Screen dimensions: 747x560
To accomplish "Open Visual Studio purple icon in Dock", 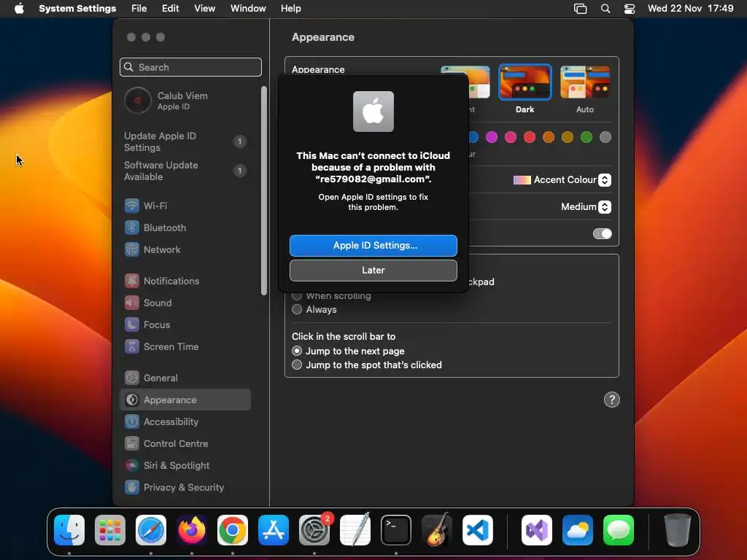I will click(x=537, y=530).
